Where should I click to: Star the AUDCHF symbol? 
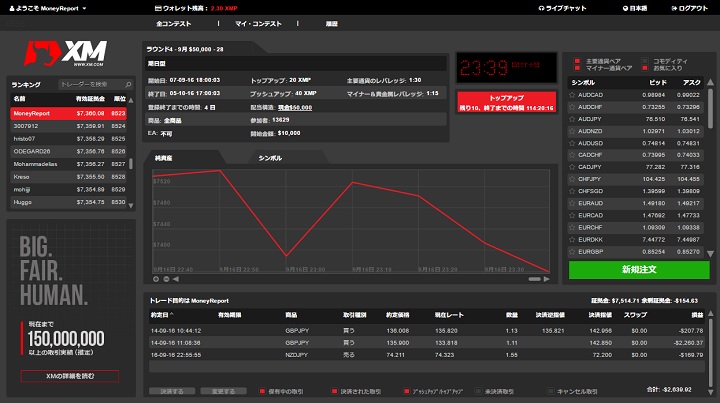pos(572,107)
